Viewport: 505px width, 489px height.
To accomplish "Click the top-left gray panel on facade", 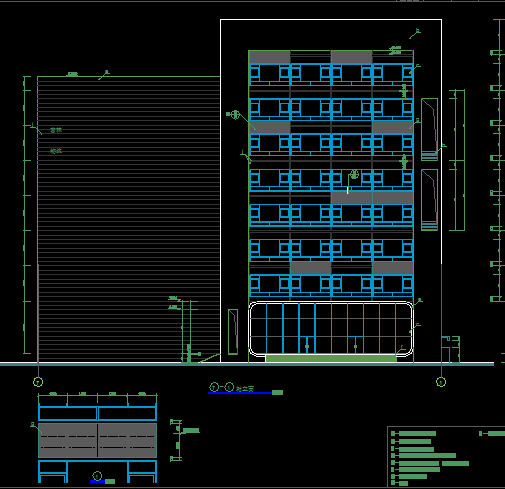I will (269, 57).
